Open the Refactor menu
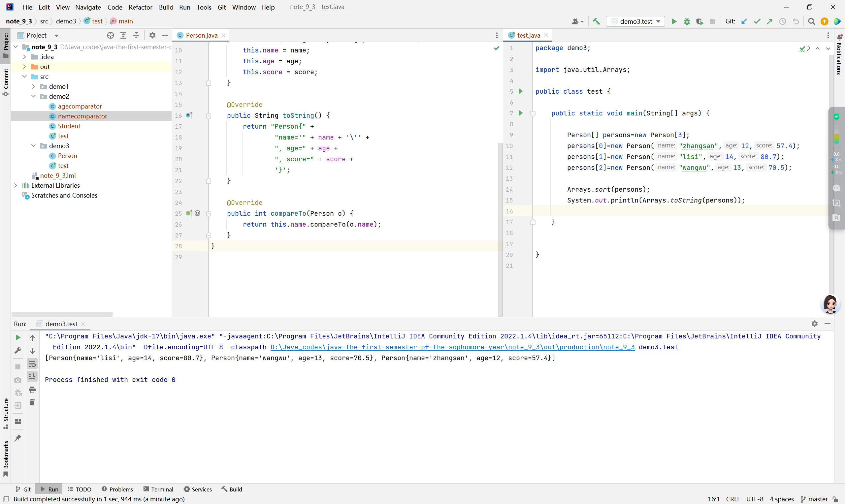 point(140,7)
